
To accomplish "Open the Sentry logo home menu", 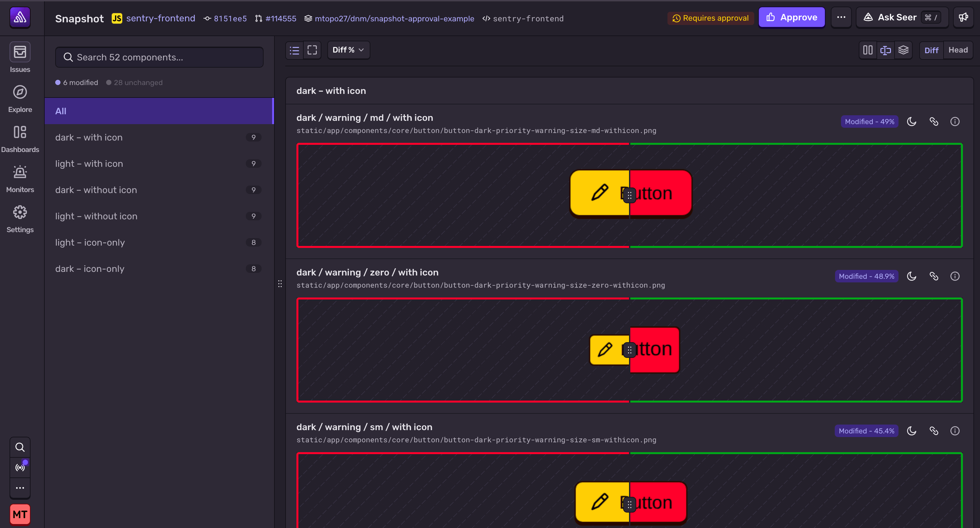I will point(20,17).
